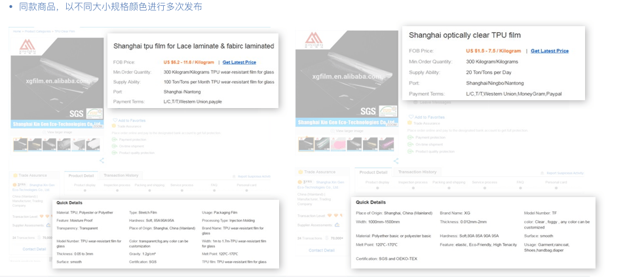Click title 'Shanghai optically clear TPU film'

(x=464, y=35)
